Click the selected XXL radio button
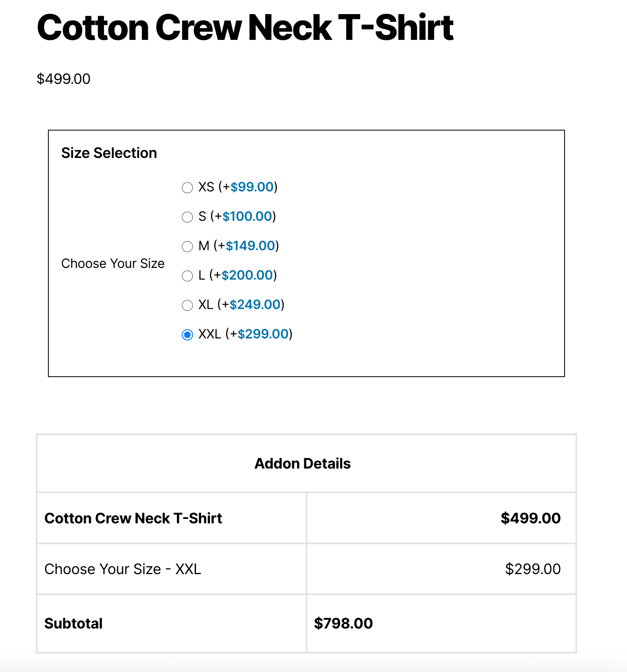 tap(187, 335)
